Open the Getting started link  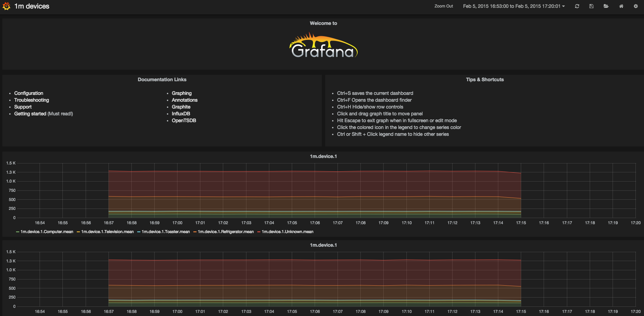click(30, 114)
